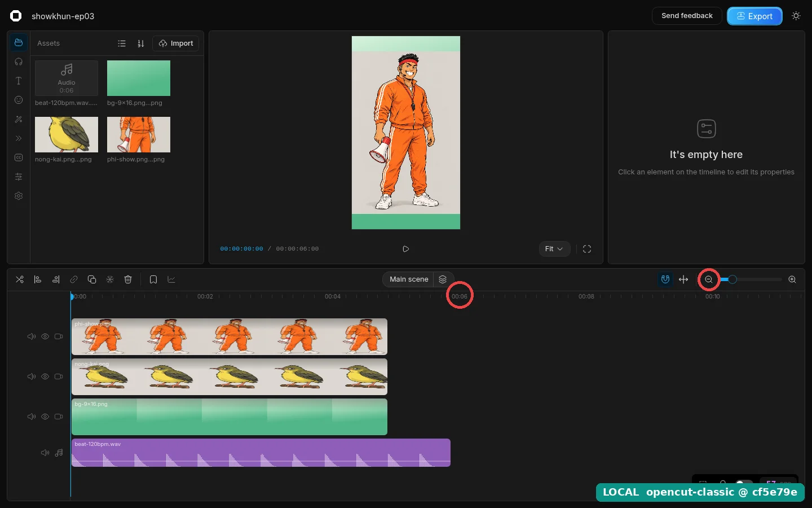Image resolution: width=812 pixels, height=508 pixels.
Task: Click the timeline zoom slider handle
Action: tap(732, 279)
